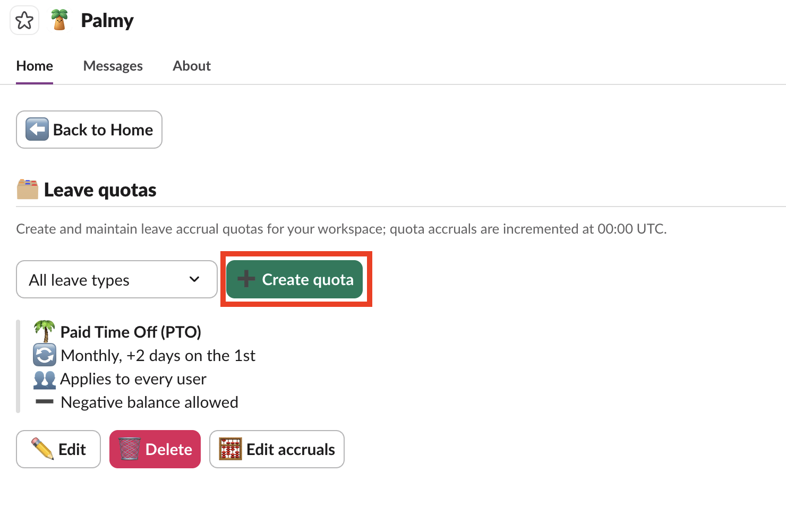Click the abacus icon on Edit accruals

[230, 449]
